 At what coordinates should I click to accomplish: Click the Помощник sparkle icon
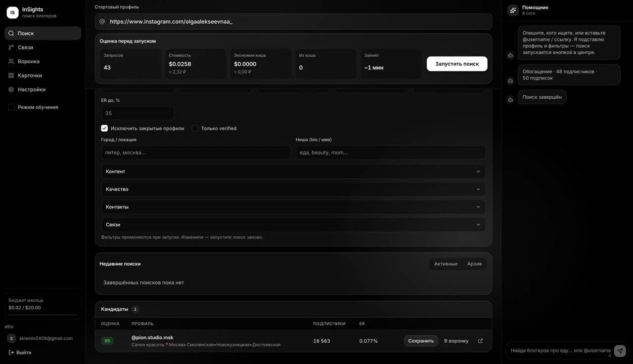pos(513,10)
